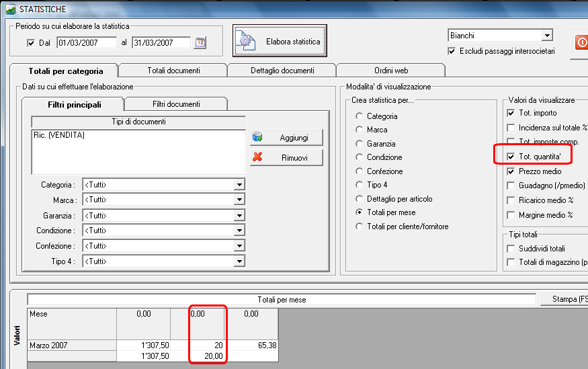Image resolution: width=588 pixels, height=369 pixels.
Task: Switch to Totali per categoria tab
Action: [x=65, y=71]
